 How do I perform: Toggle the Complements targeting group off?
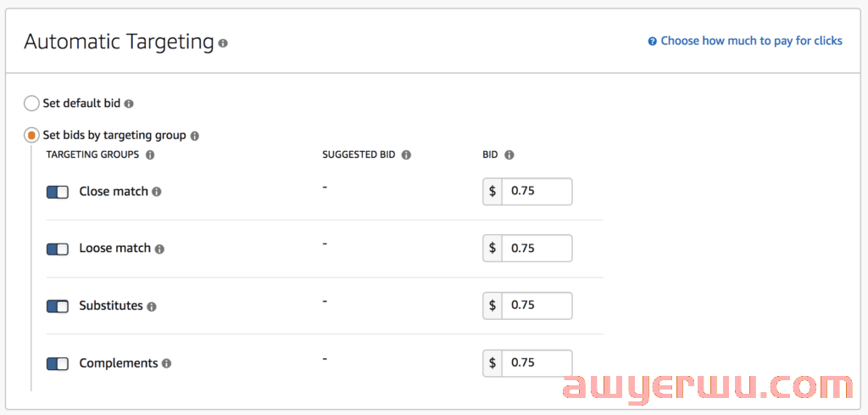tap(58, 363)
